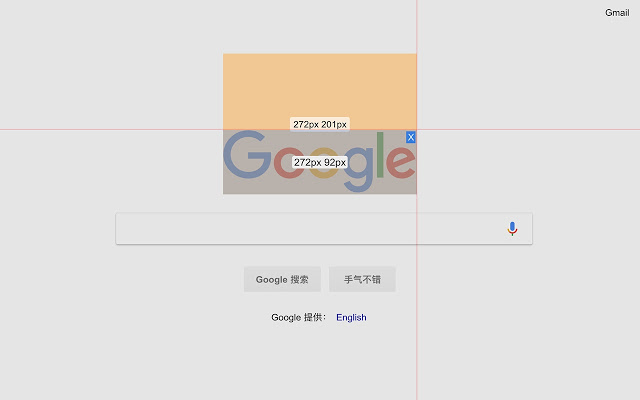The width and height of the screenshot is (640, 400).
Task: Click the 手气不错 button
Action: (362, 279)
